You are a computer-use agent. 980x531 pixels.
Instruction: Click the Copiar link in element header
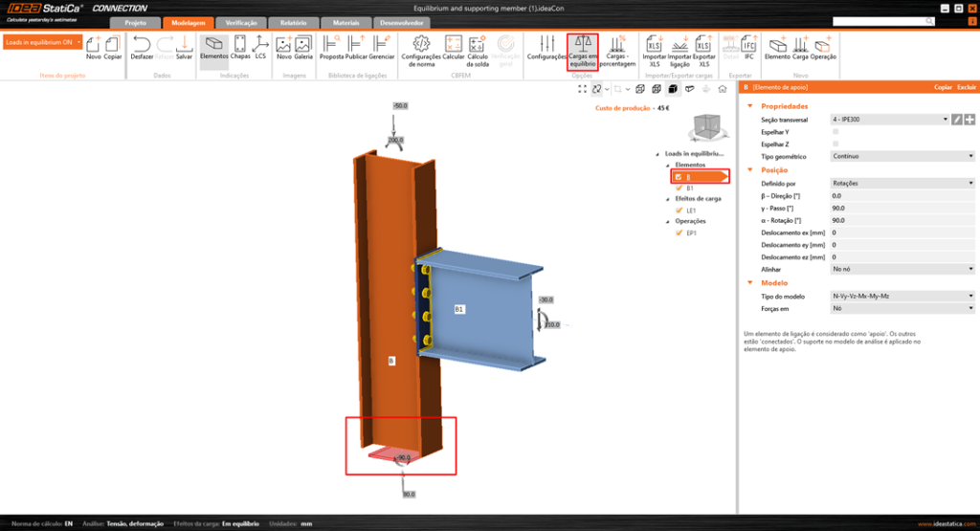pos(943,87)
